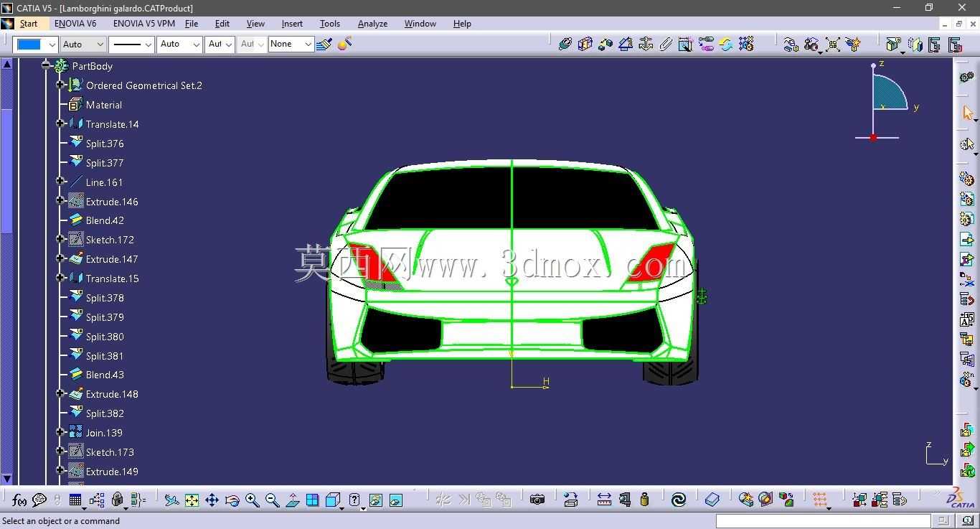Screen dimensions: 980x529
Task: Select Material in the tree
Action: click(x=104, y=105)
